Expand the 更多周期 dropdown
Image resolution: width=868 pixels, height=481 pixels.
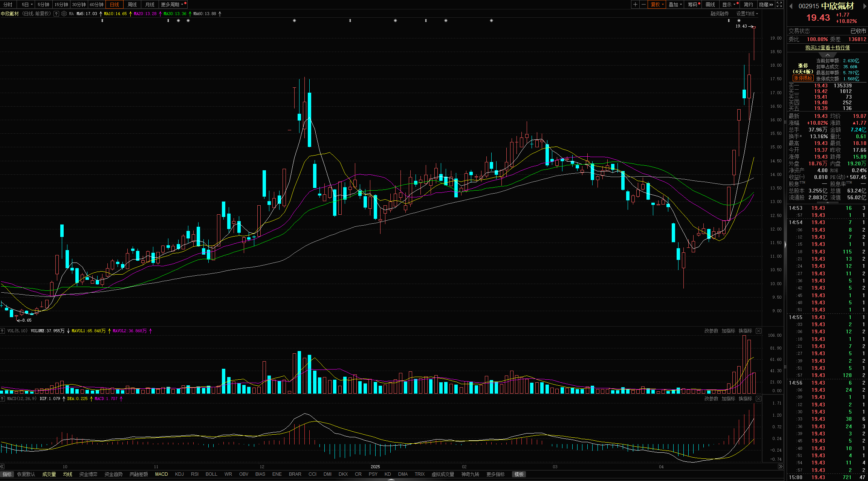(172, 5)
